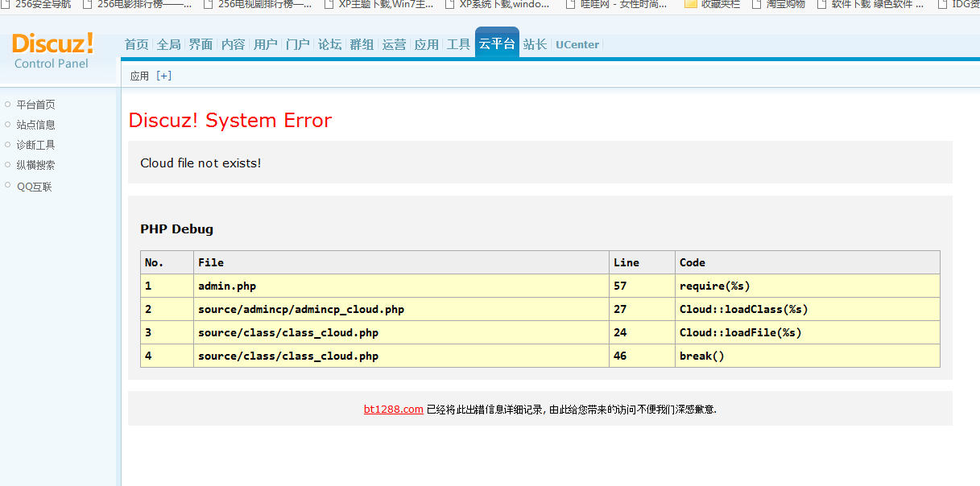
Task: Open the 全局 menu tab
Action: [x=168, y=44]
